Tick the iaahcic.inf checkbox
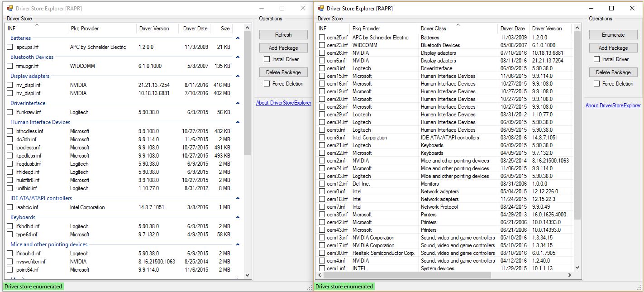 [x=10, y=207]
